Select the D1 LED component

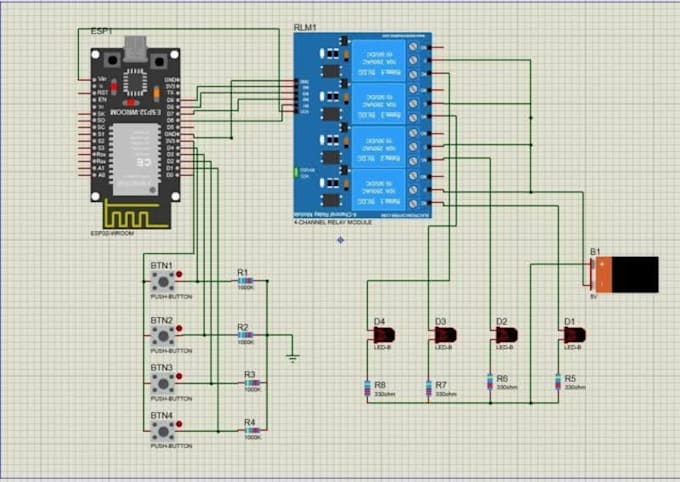pyautogui.click(x=575, y=335)
